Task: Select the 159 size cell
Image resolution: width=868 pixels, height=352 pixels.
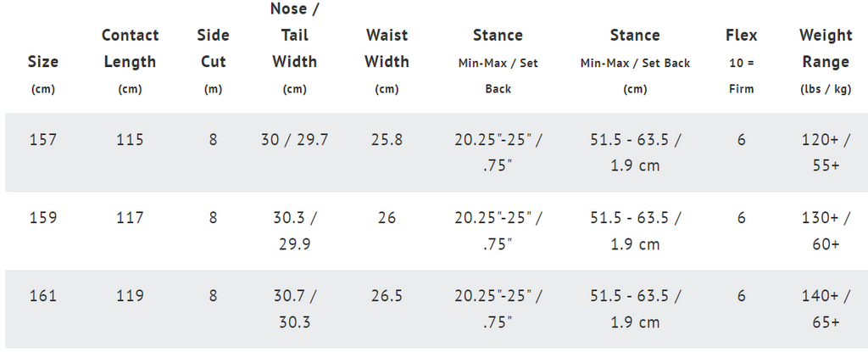Action: pyautogui.click(x=42, y=218)
